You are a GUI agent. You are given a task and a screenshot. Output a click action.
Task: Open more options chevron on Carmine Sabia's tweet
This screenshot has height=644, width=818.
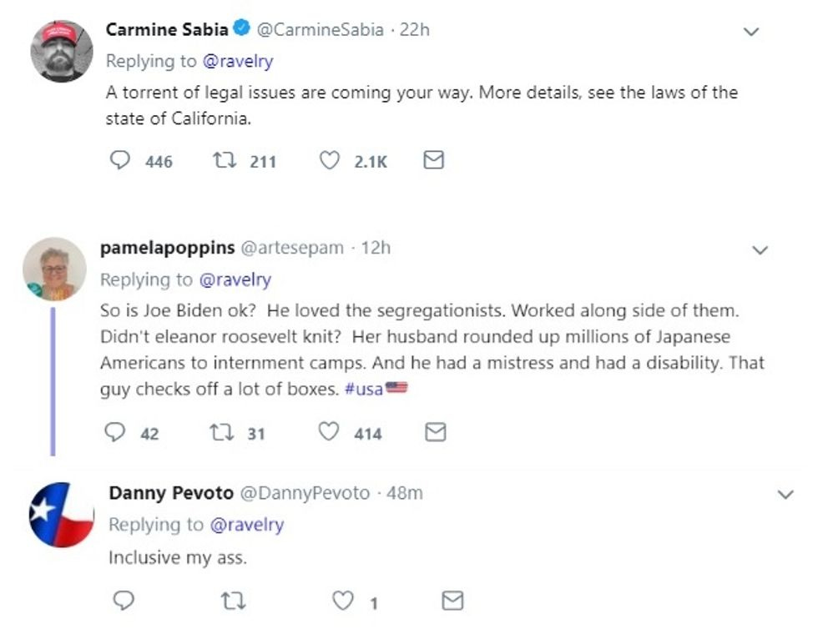pos(751,33)
